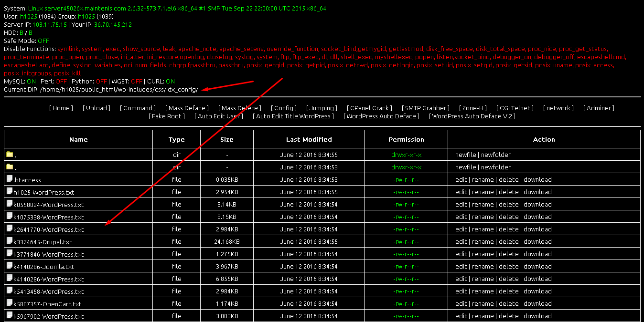The image size is (644, 322).
Task: Click the file icon next to k2641770-WordPress.txt
Action: (x=10, y=229)
